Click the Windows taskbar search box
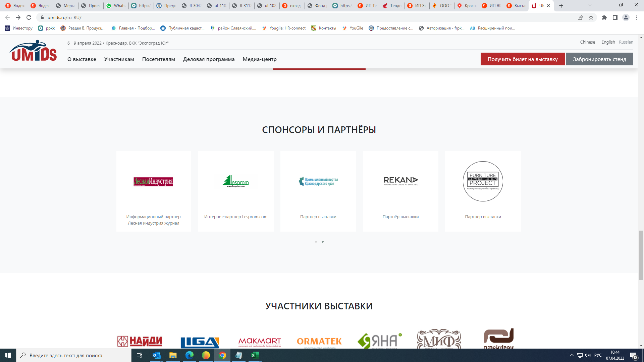 point(74,355)
